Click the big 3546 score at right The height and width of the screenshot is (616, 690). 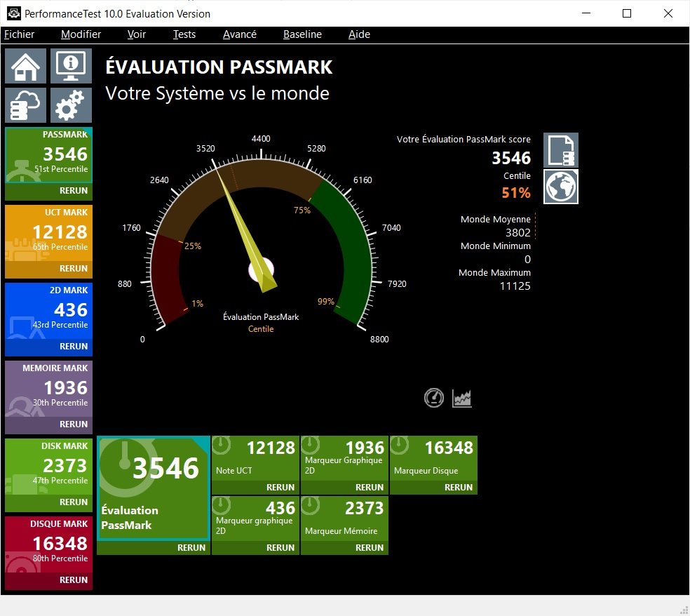click(x=511, y=158)
